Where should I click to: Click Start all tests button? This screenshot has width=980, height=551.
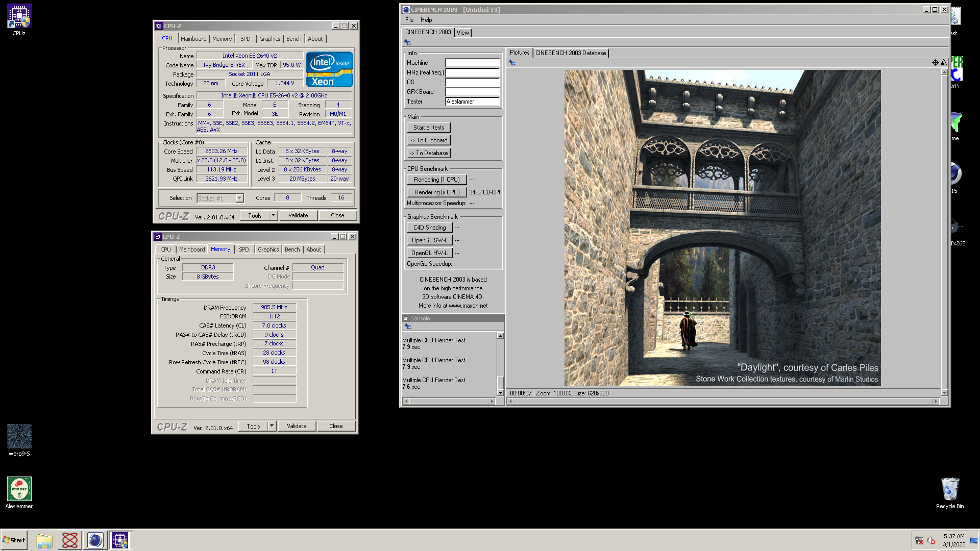coord(429,128)
